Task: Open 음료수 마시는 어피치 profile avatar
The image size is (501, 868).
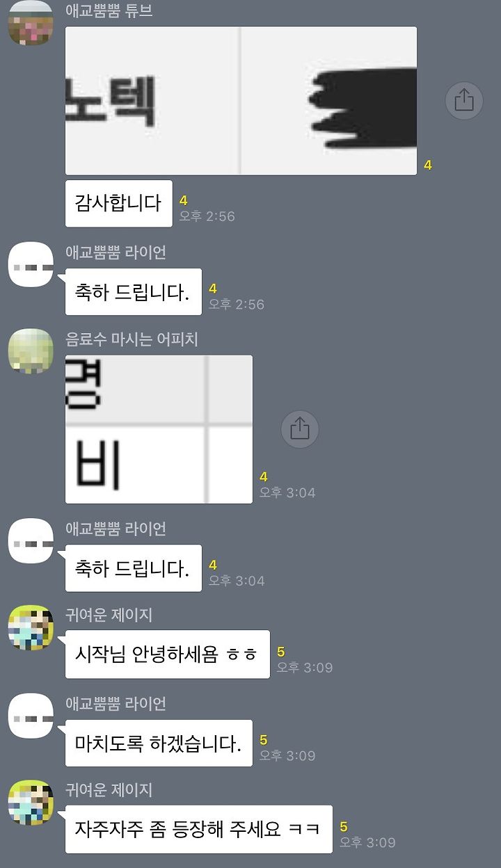Action: [x=31, y=351]
